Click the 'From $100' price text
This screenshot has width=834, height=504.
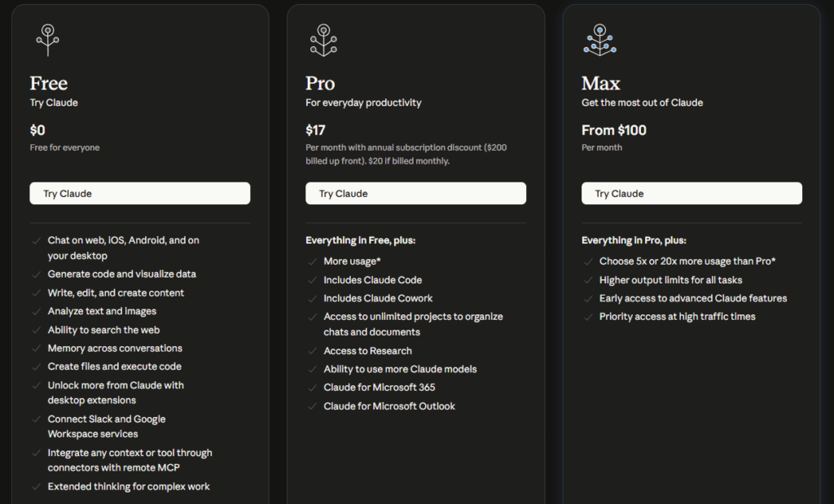point(614,130)
